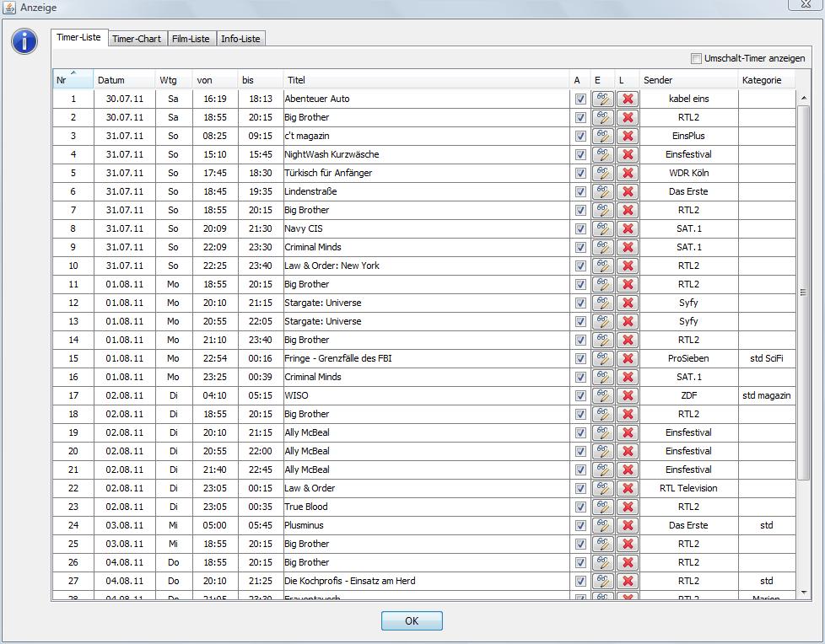
Task: Switch to the Timer-Chart tab
Action: [x=137, y=39]
